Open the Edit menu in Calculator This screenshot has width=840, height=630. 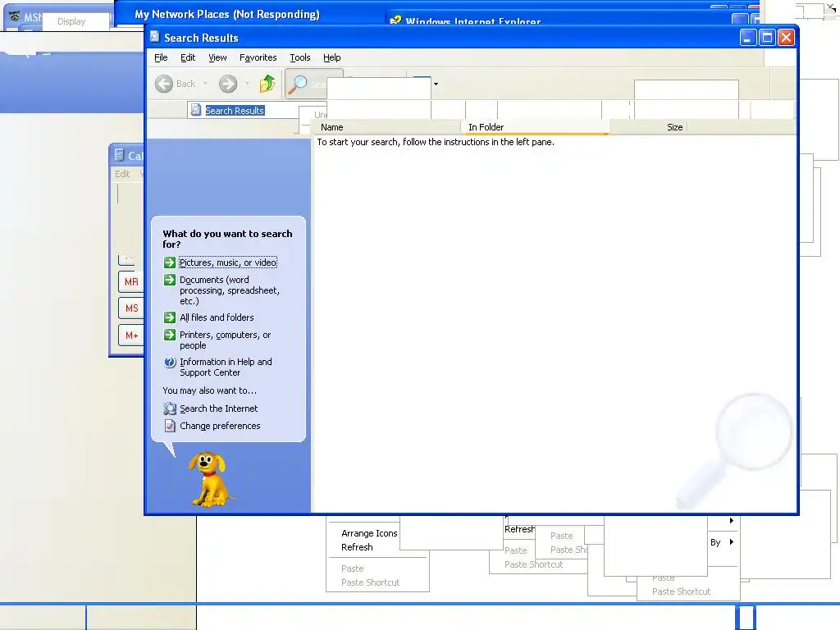pos(122,174)
